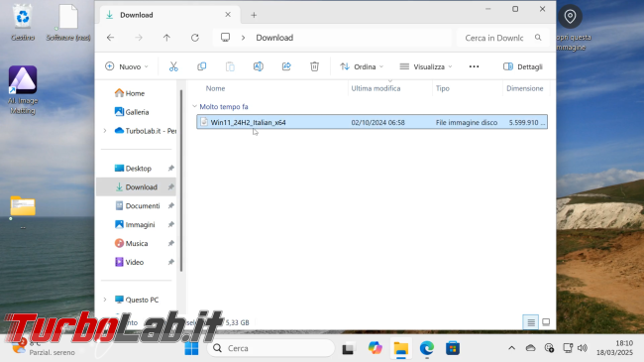Open Windows Start menu
This screenshot has height=362, width=644.
click(191, 348)
